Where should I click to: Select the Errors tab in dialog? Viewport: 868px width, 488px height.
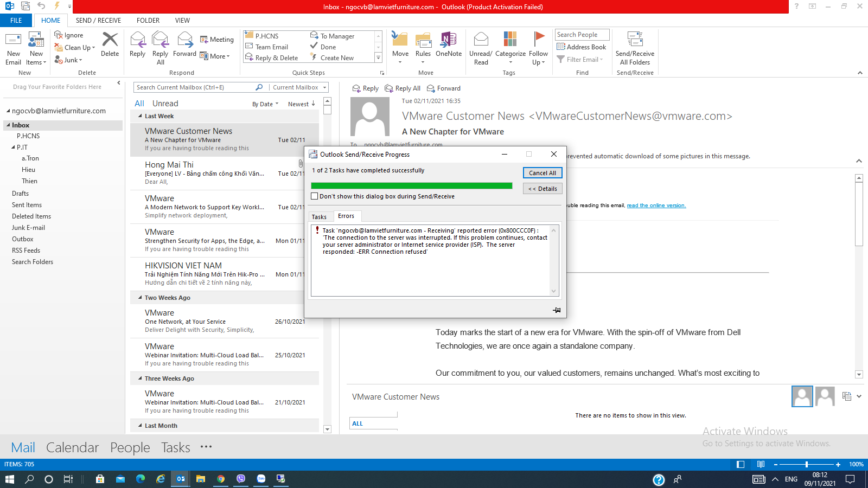coord(346,216)
